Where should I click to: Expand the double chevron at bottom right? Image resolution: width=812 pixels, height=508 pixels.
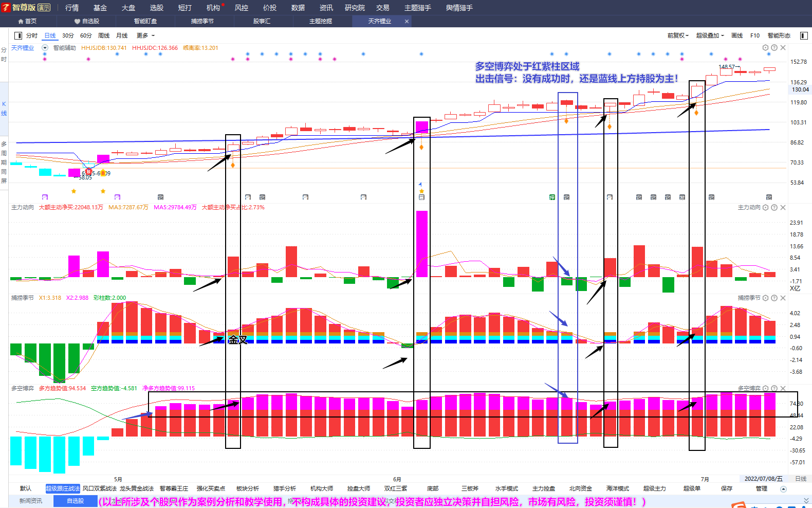[x=806, y=500]
